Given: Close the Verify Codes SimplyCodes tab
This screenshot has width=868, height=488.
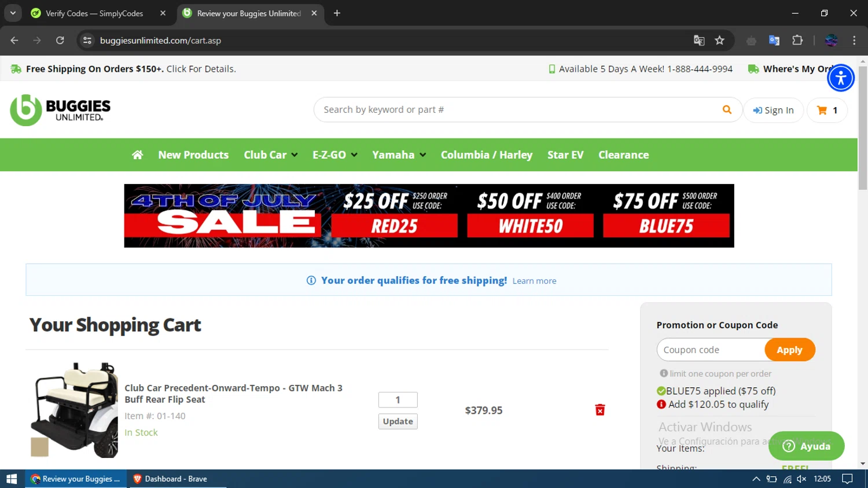Looking at the screenshot, I should point(163,13).
